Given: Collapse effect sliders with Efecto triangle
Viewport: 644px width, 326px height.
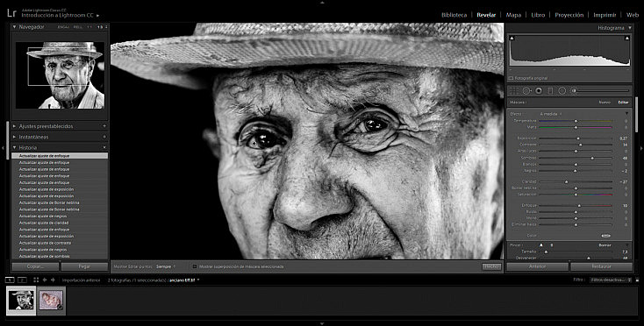Looking at the screenshot, I should click(626, 114).
